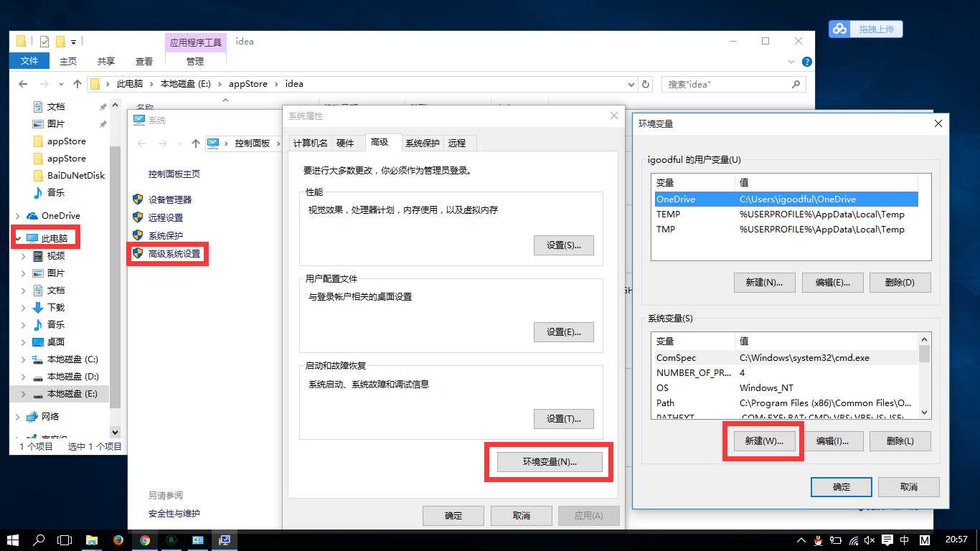The image size is (980, 551).
Task: Click 新建(W)... for system variables
Action: point(764,441)
